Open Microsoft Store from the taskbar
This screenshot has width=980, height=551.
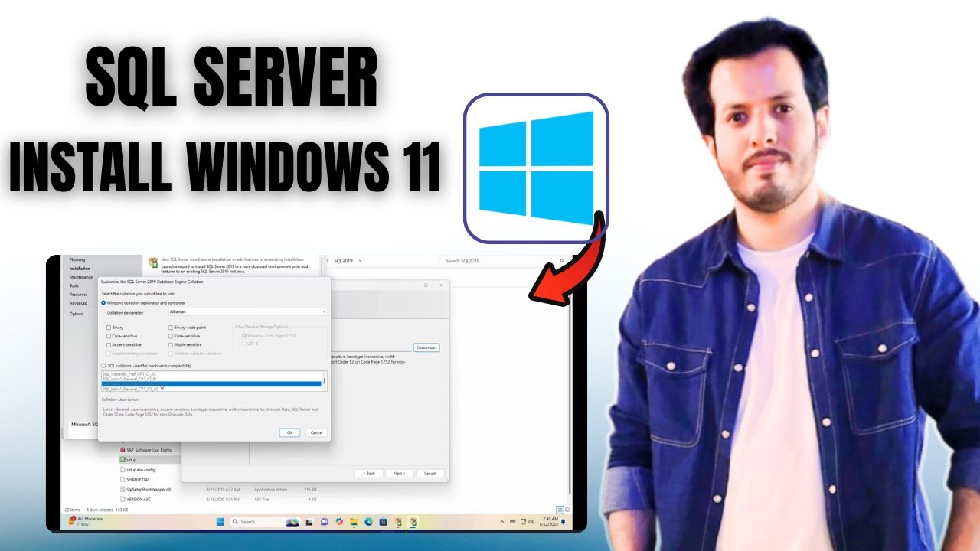[383, 522]
